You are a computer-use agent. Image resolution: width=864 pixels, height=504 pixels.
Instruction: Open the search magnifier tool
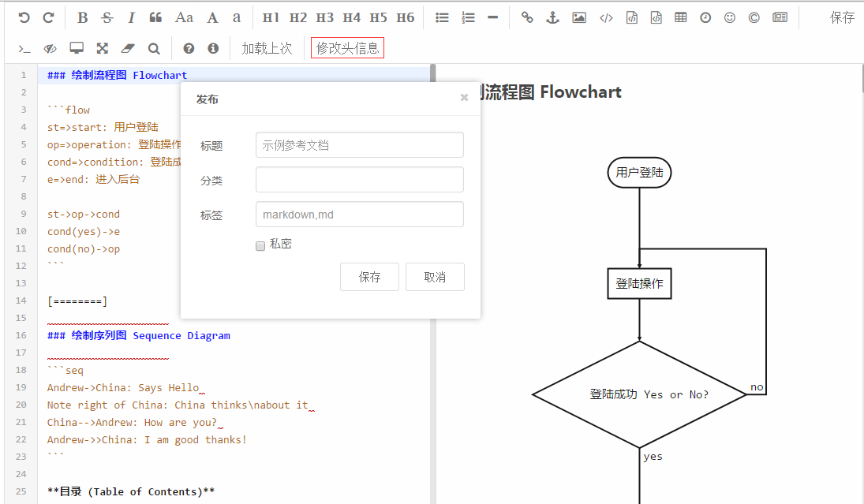(x=154, y=48)
